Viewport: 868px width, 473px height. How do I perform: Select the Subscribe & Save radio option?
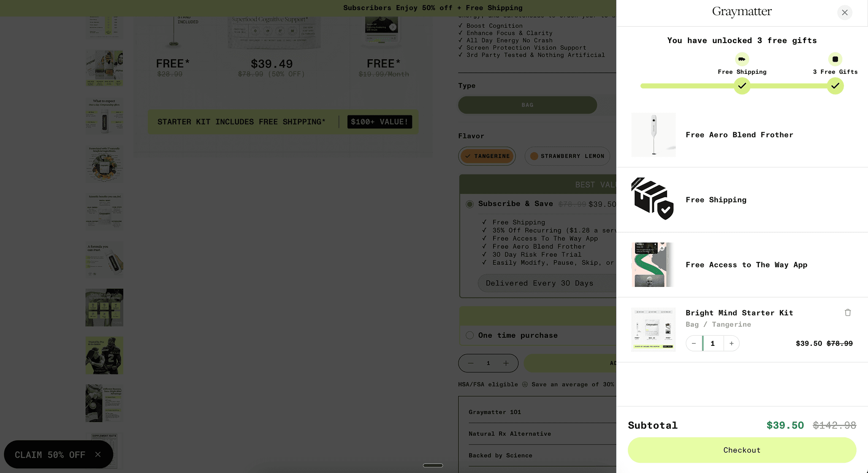469,204
